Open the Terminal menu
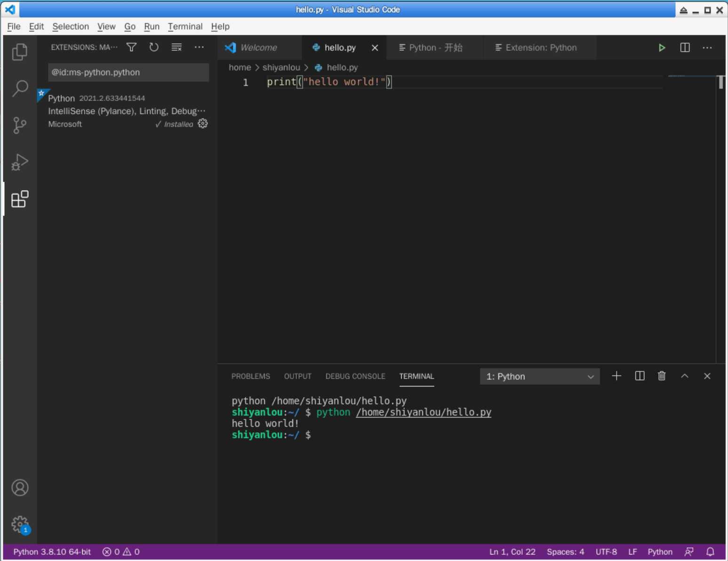 185,26
